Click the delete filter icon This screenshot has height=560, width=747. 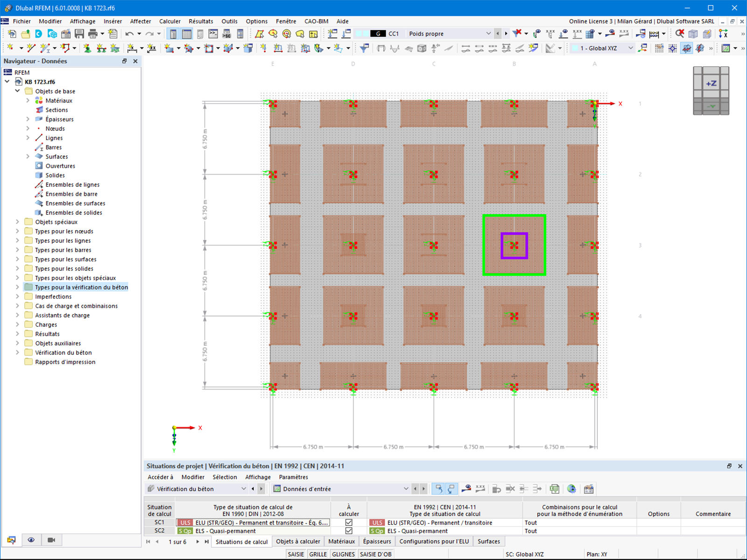(517, 34)
